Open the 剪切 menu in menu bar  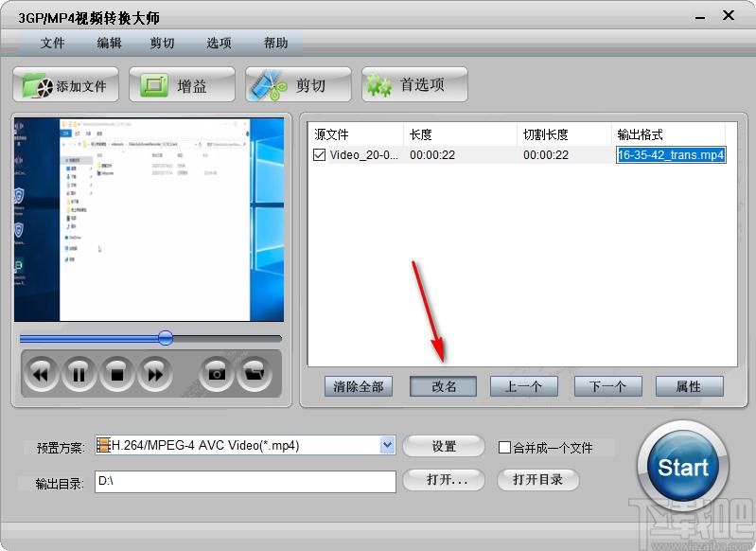coord(162,43)
